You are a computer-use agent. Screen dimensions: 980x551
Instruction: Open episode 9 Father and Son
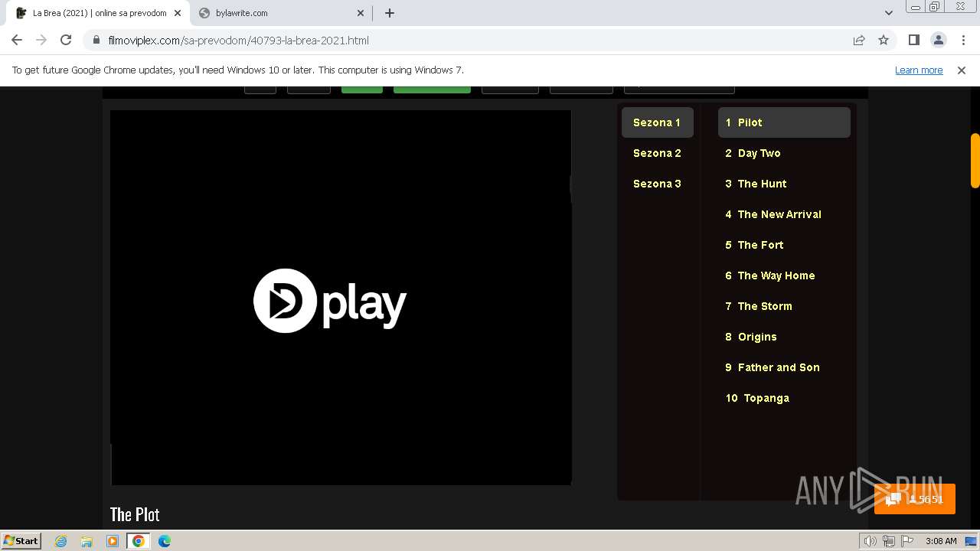(784, 367)
